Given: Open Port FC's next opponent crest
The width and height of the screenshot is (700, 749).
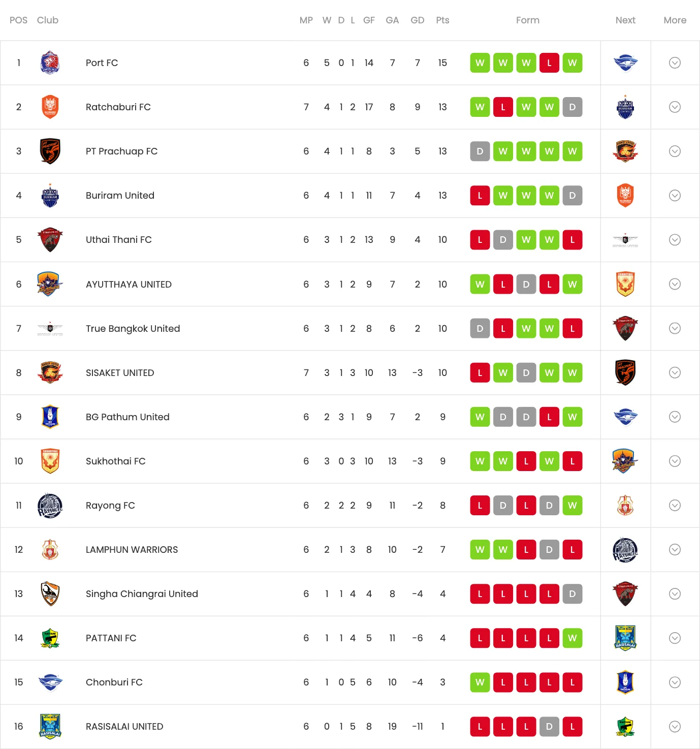Looking at the screenshot, I should [625, 63].
